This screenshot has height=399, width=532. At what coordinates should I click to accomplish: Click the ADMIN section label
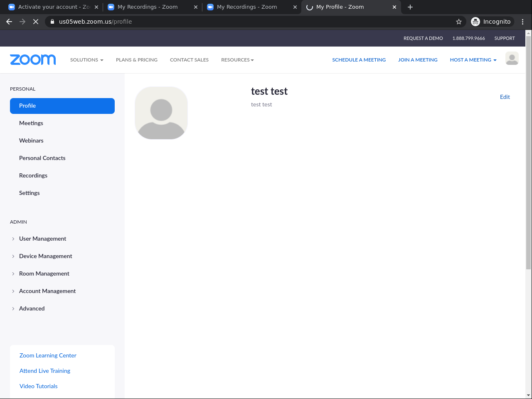coord(18,222)
